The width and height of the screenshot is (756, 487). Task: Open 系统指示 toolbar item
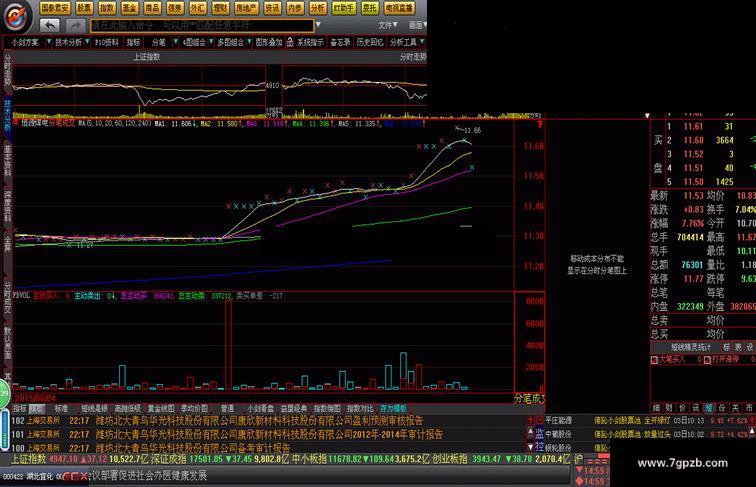coord(310,42)
